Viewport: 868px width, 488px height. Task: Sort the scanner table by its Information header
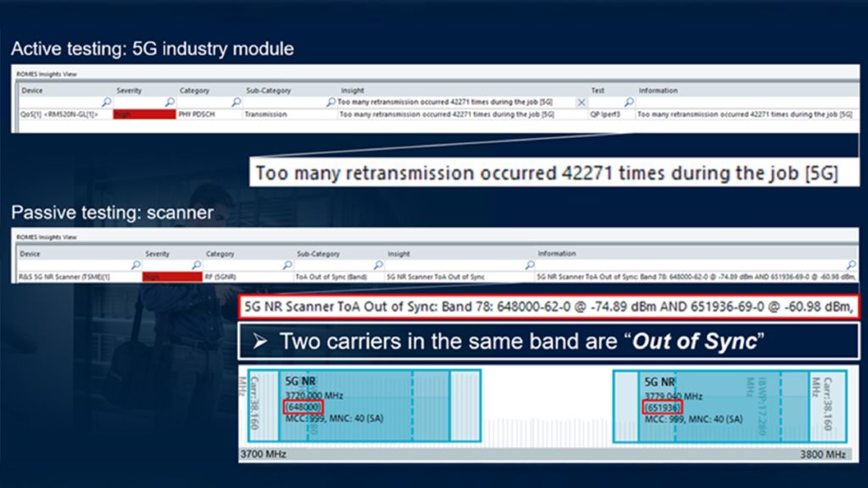click(x=557, y=253)
